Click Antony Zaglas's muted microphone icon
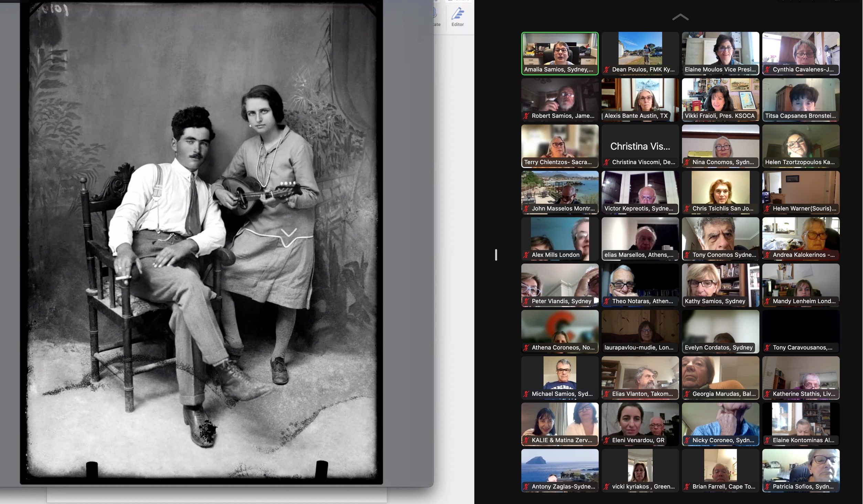Screen dimensions: 863x504 pyautogui.click(x=526, y=487)
